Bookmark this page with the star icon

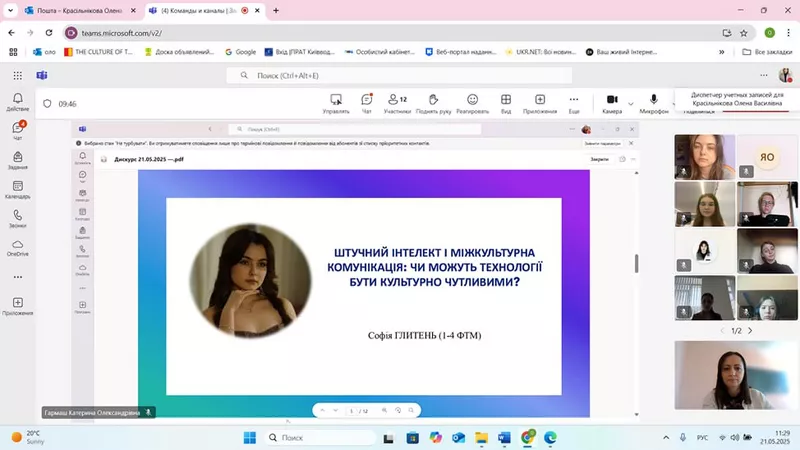pos(744,33)
